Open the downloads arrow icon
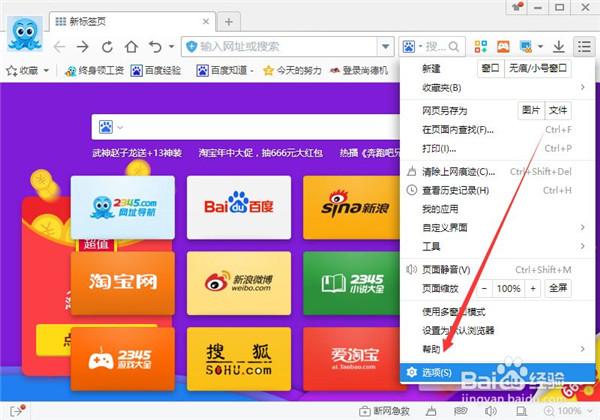 click(559, 46)
